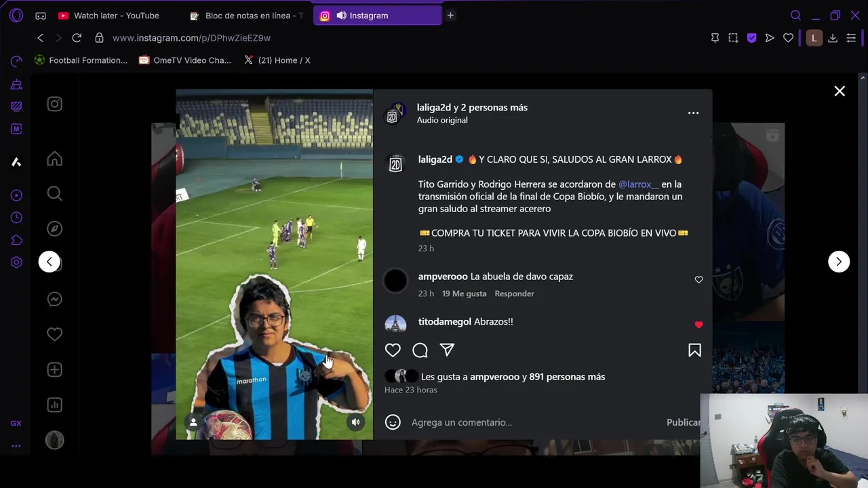Open the @larrox__ mention link
The image size is (868, 488).
(x=639, y=184)
